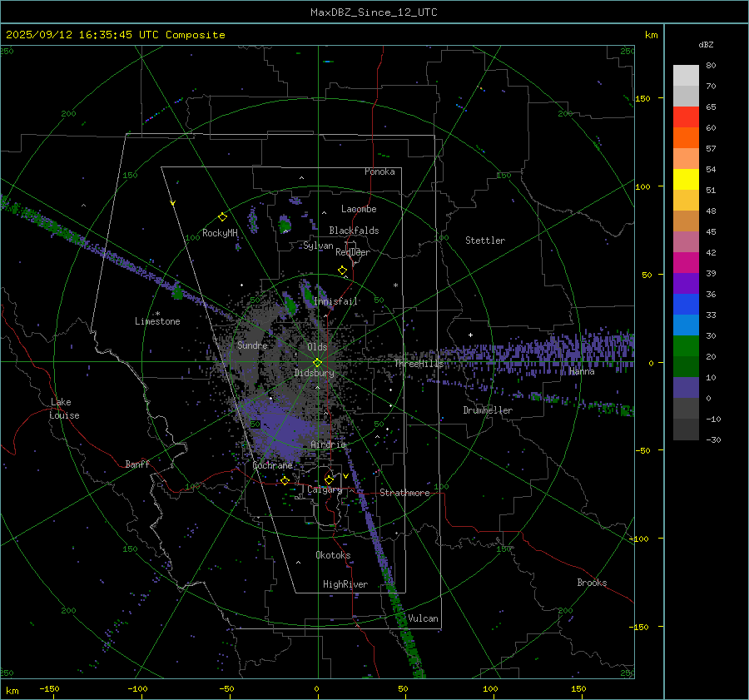Select the grey 65-70 dBZ legend color
This screenshot has height=700, width=749.
686,96
